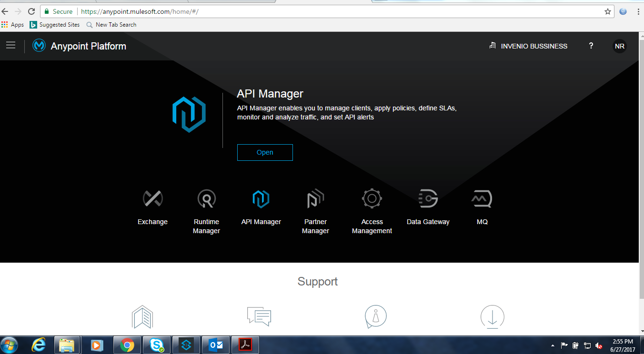The image size is (644, 354).
Task: Open Outlook from the taskbar
Action: pos(216,345)
